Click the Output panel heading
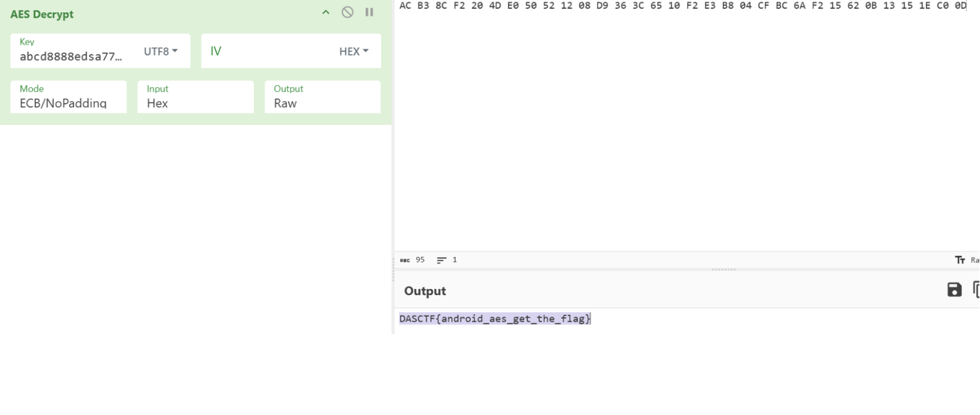Viewport: 980px width, 415px height. click(x=425, y=291)
